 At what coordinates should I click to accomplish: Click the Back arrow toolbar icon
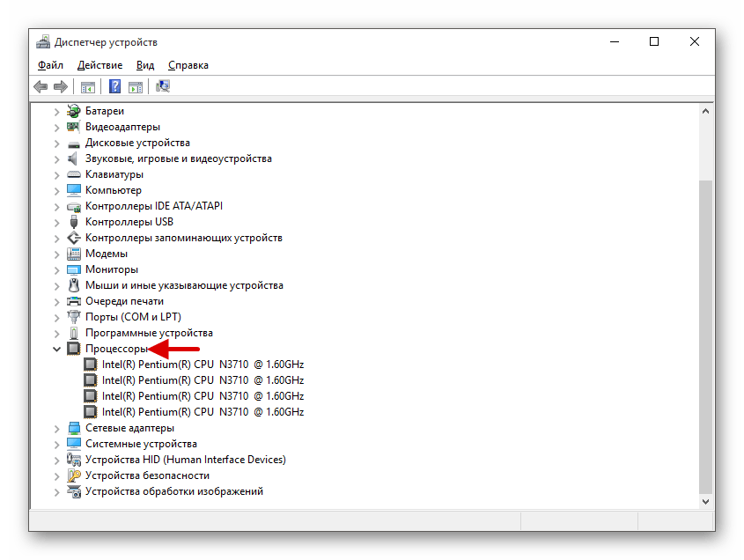pos(41,86)
